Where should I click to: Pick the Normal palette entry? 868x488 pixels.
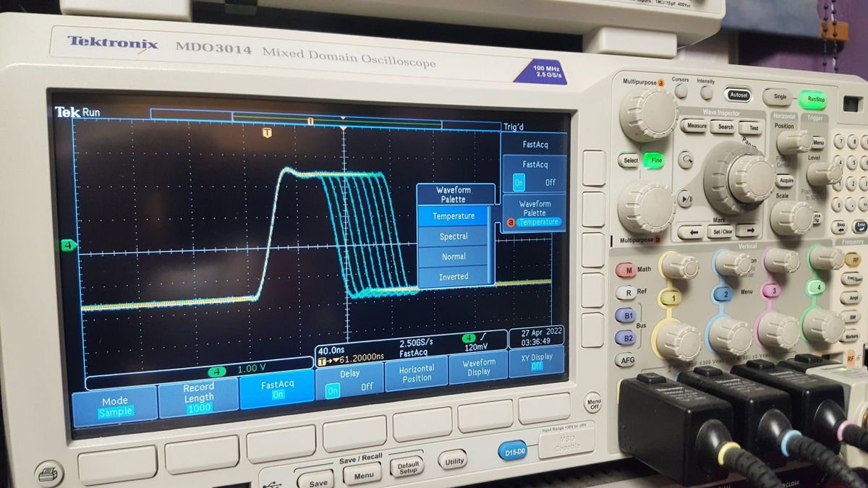pyautogui.click(x=454, y=257)
